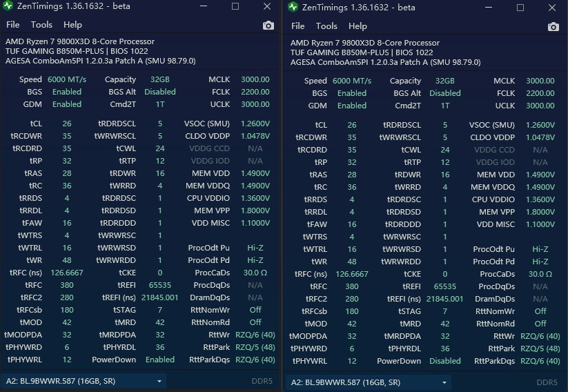Click tREFI value 65535 in left window
Screen dimensions: 568x392
160,285
